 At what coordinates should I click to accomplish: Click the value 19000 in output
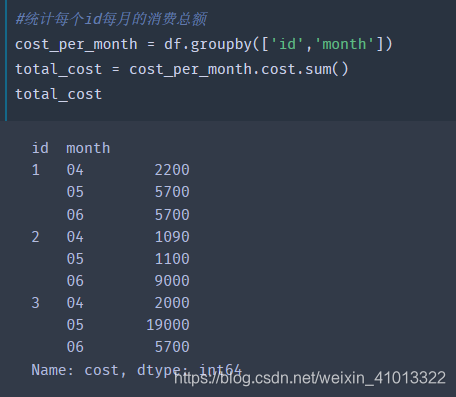(x=168, y=325)
